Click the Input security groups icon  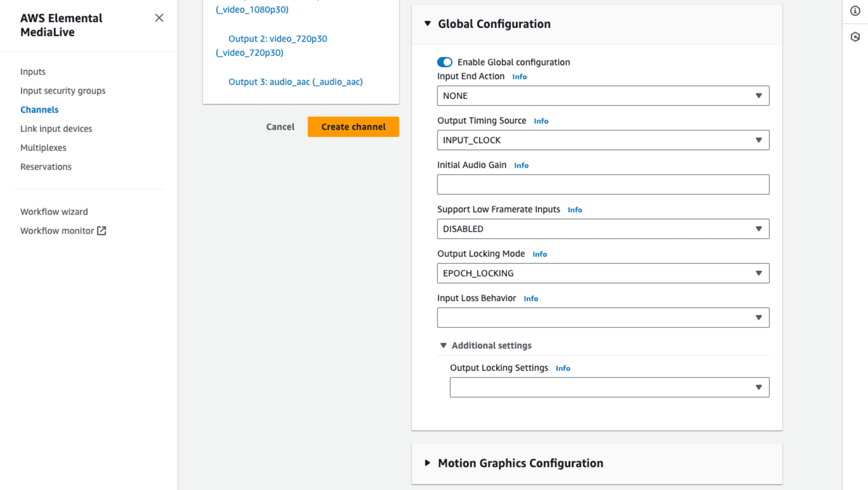pyautogui.click(x=62, y=91)
